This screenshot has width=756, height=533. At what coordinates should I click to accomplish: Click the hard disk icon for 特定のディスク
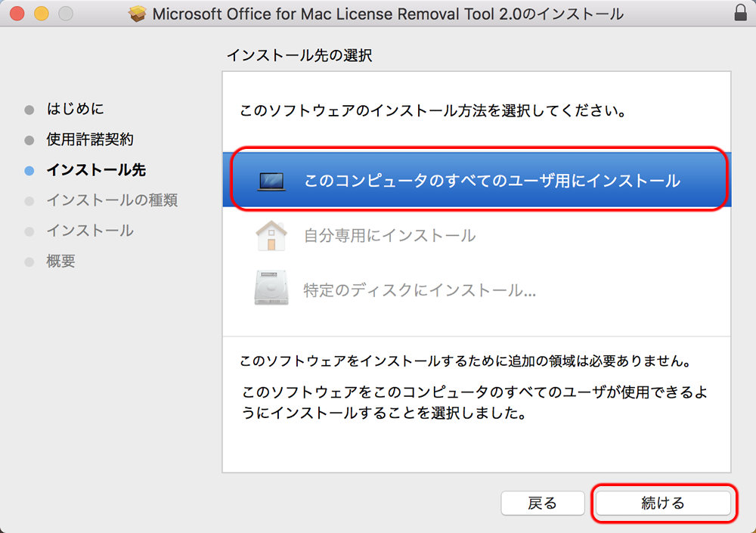tap(271, 287)
